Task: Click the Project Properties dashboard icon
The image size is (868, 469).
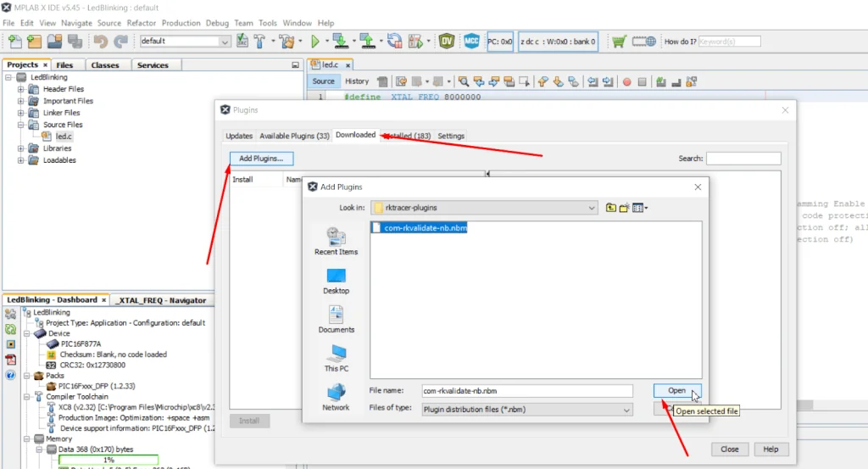Action: tap(10, 314)
